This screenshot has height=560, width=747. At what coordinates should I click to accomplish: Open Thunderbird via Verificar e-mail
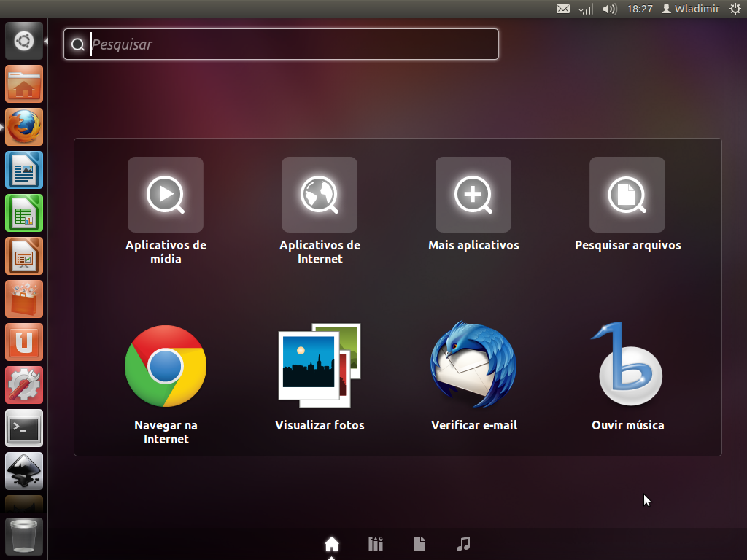point(473,377)
